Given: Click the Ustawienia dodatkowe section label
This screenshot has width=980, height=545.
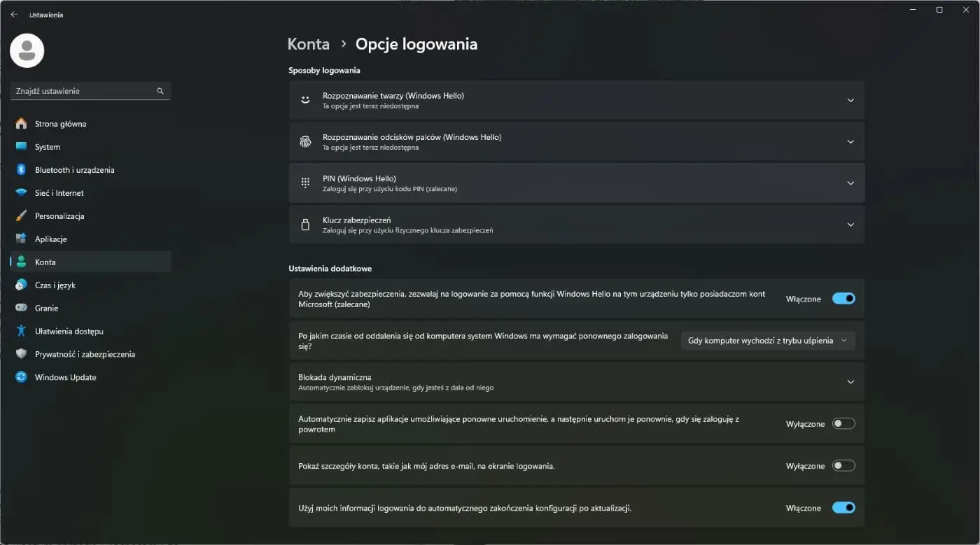Looking at the screenshot, I should pos(330,269).
